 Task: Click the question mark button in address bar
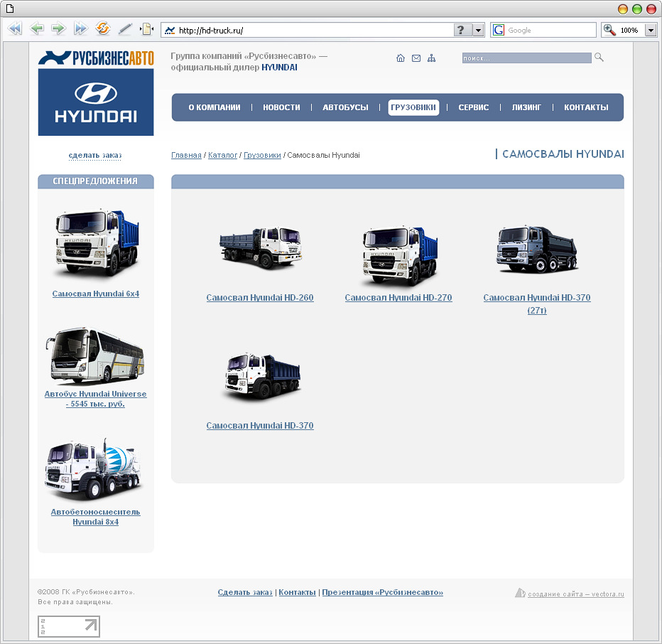(461, 30)
